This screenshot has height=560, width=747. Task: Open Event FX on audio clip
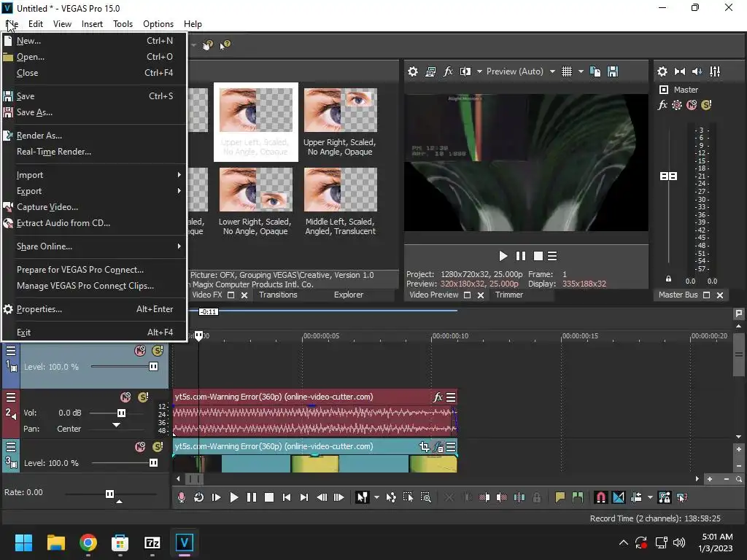438,397
